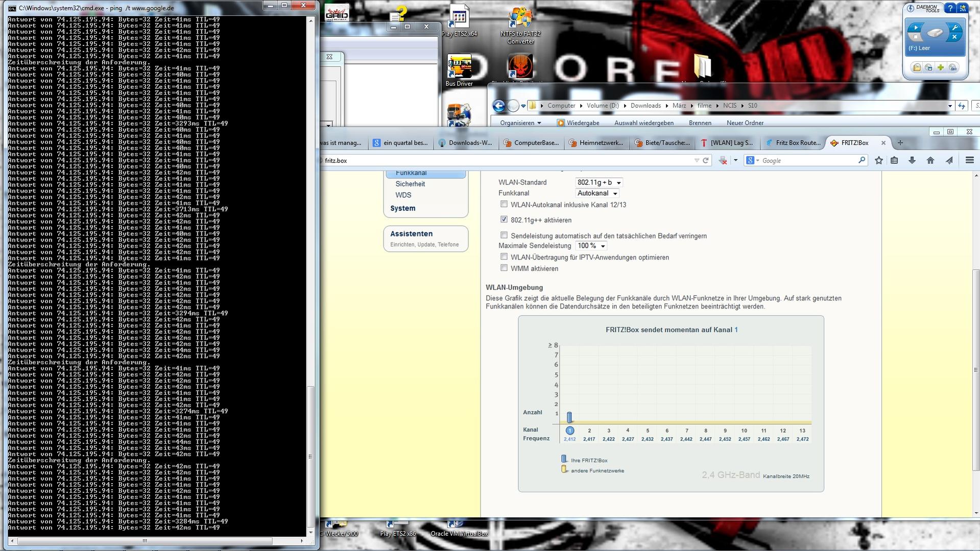Open Daemon Tools wrench settings icon
This screenshot has height=551, width=980.
tap(954, 28)
